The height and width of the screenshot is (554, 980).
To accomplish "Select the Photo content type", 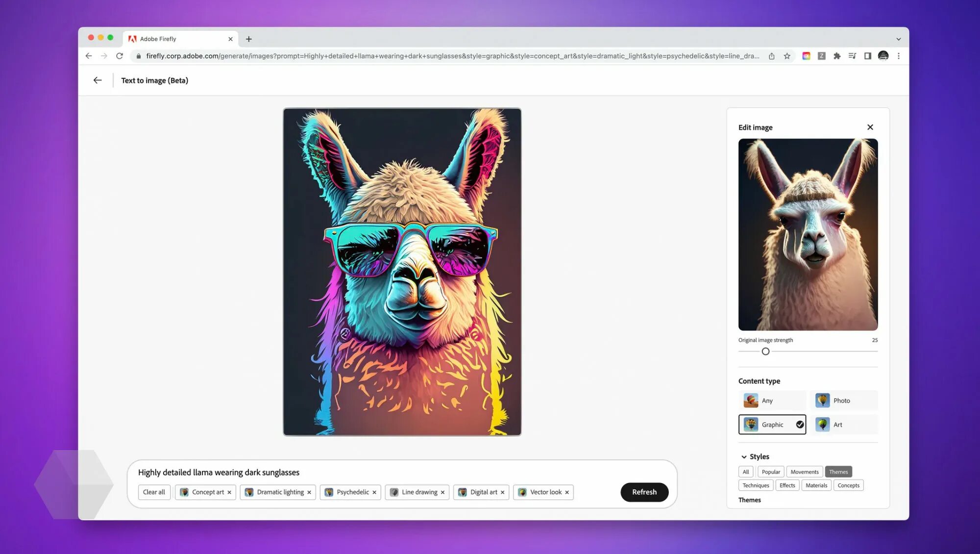I will [x=843, y=401].
